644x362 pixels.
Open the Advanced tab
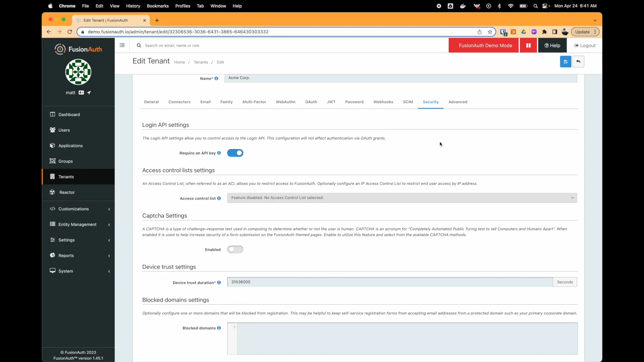pyautogui.click(x=458, y=102)
